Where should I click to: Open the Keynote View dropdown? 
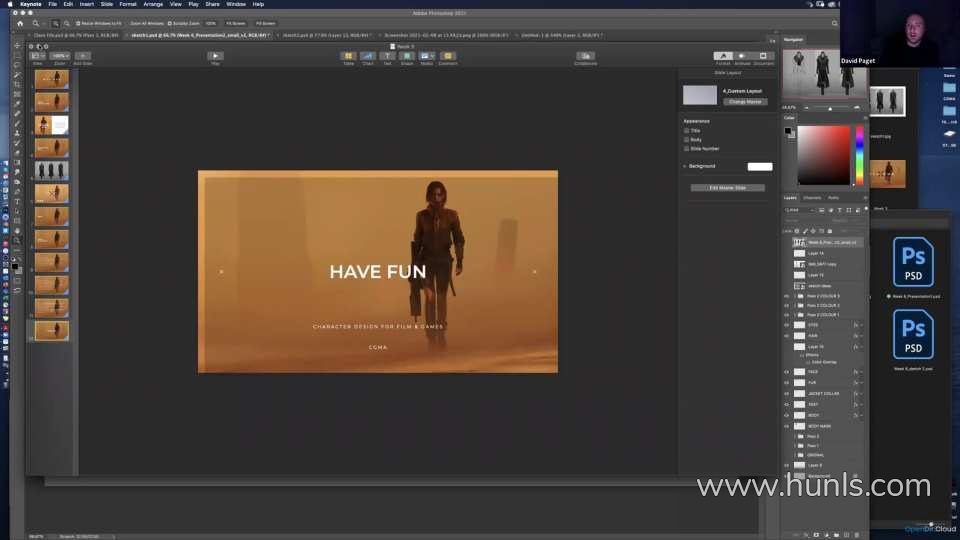coord(37,56)
